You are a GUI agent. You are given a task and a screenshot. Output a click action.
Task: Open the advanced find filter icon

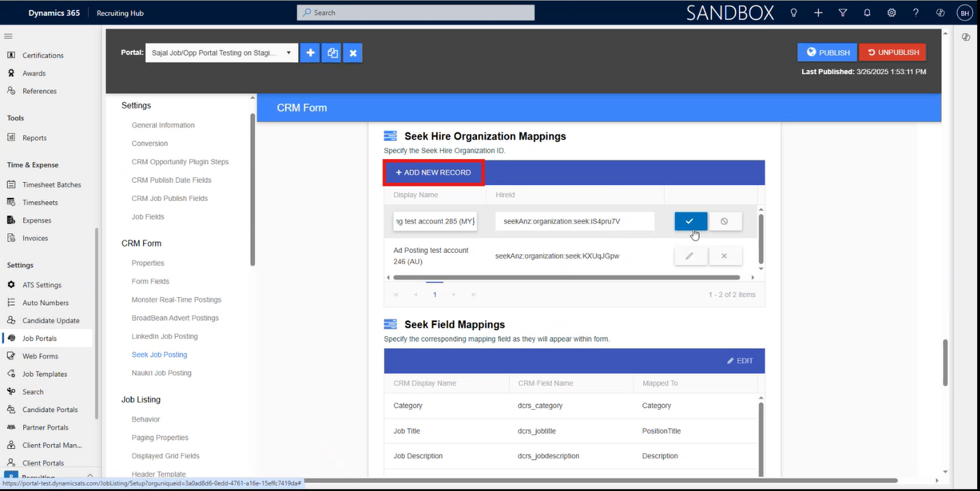pyautogui.click(x=843, y=13)
